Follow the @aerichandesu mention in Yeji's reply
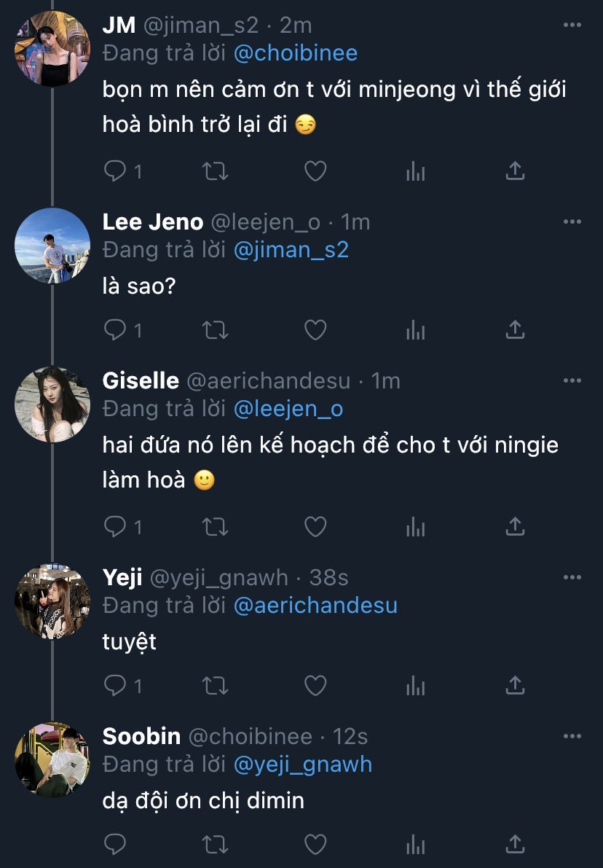This screenshot has width=603, height=868. (x=315, y=605)
